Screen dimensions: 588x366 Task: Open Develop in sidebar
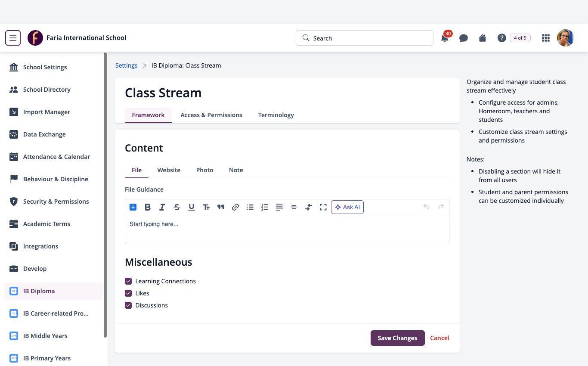coord(54,269)
